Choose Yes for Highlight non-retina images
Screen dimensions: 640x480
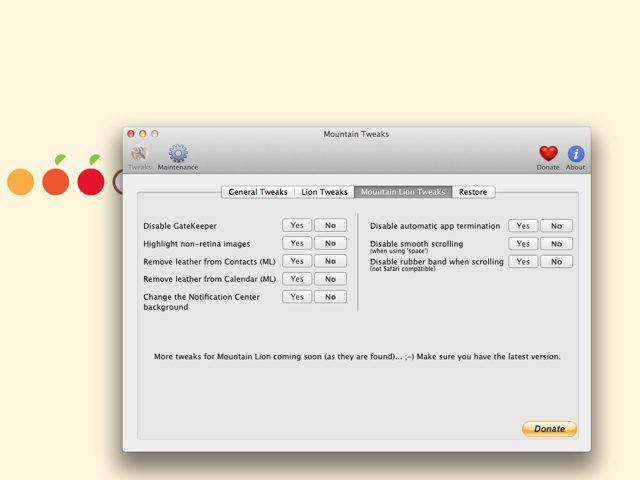pos(297,243)
